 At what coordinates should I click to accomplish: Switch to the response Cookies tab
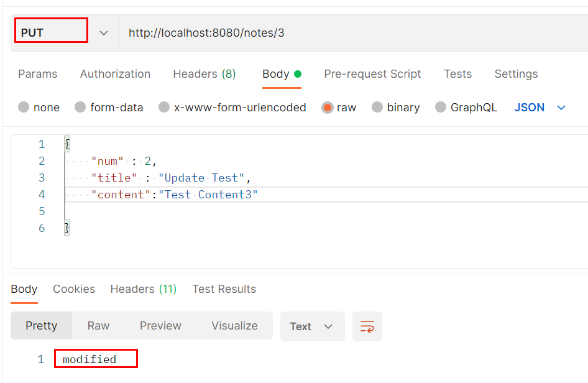tap(74, 289)
